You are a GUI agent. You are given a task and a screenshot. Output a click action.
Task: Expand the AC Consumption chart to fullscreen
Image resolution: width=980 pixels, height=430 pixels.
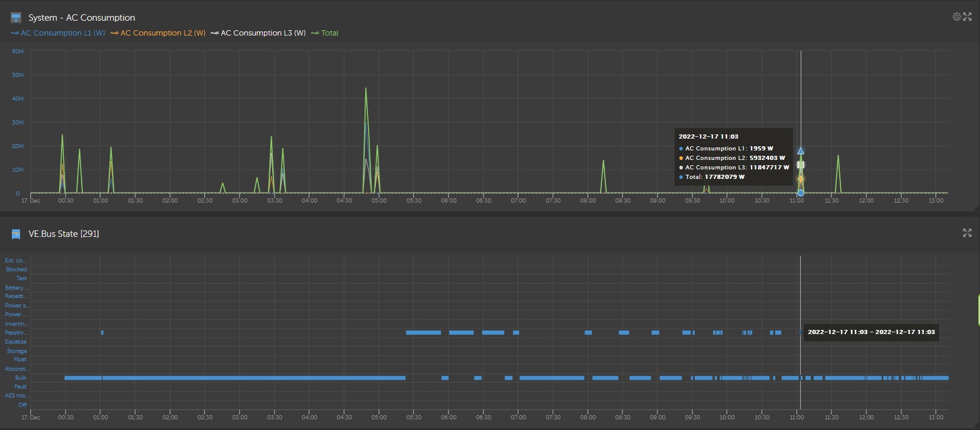[968, 17]
